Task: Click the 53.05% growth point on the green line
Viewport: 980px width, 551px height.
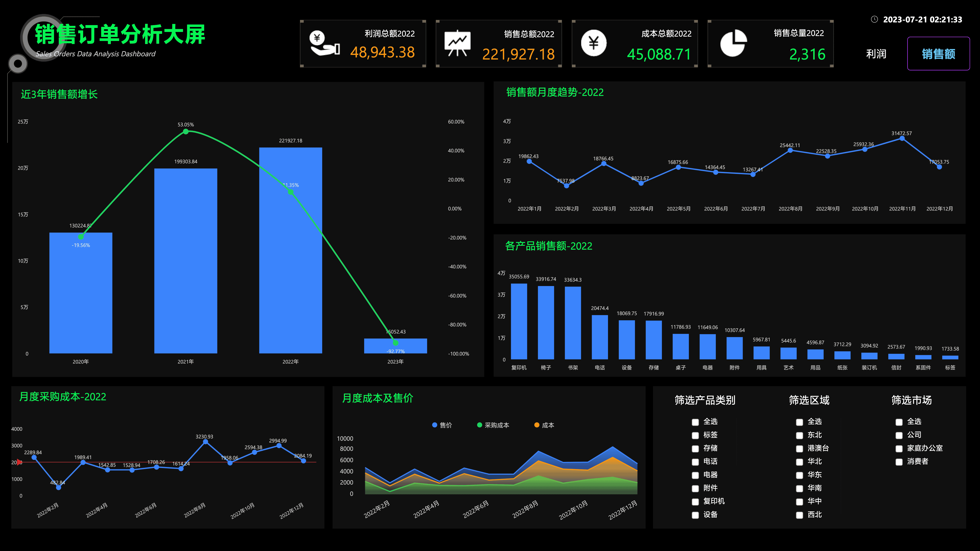Action: pos(186,132)
